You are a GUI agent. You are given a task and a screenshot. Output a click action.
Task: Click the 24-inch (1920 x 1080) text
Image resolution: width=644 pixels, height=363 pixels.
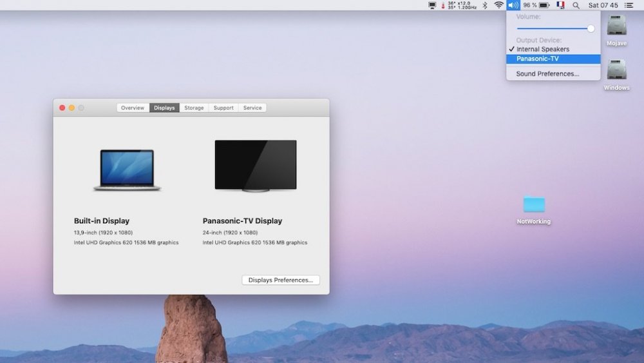[x=230, y=233]
